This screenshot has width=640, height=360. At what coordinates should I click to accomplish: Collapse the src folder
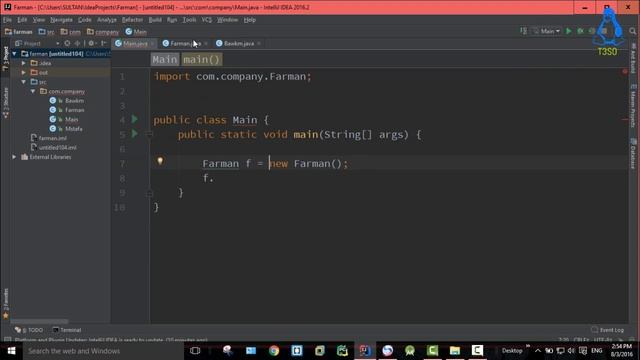click(24, 82)
